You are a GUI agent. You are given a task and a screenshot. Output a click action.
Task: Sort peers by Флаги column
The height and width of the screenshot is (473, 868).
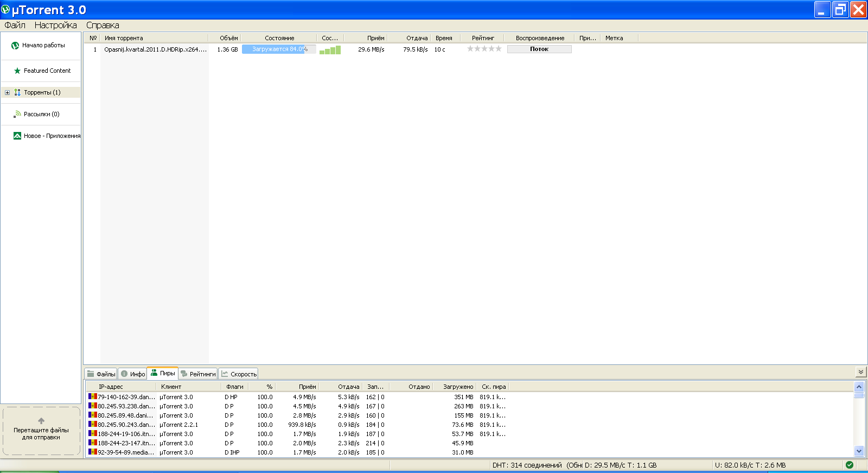click(235, 387)
